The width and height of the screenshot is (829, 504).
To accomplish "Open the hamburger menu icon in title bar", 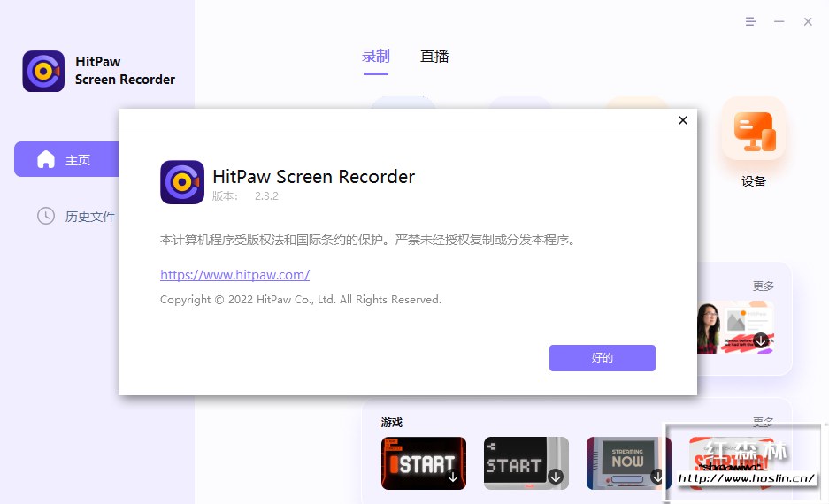I will pos(751,21).
